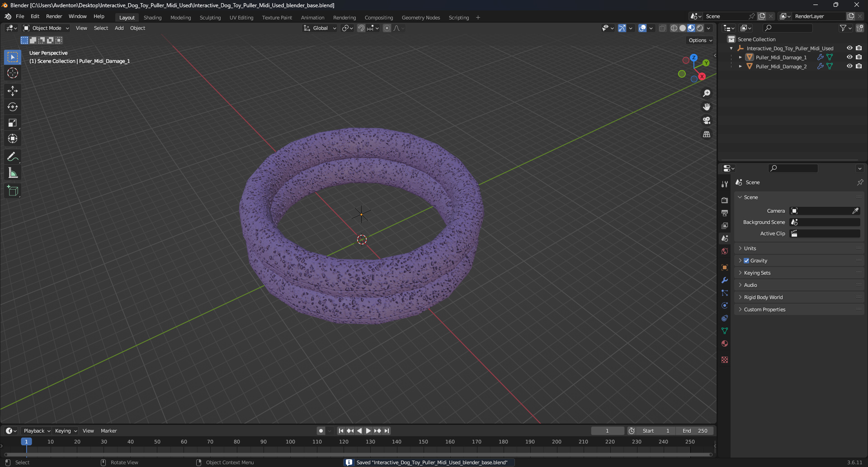Open the Texture properties tab
This screenshot has width=868, height=467.
(725, 360)
